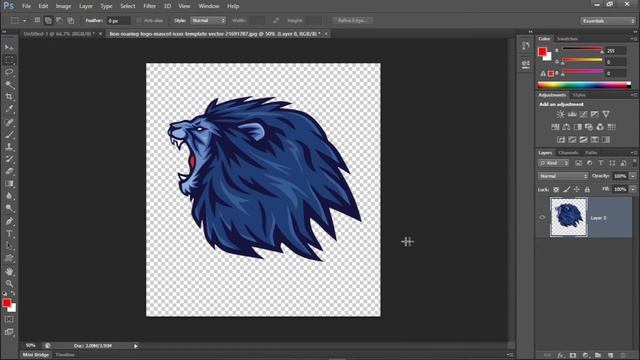Select the Eyedropper tool
640x360 pixels.
[x=9, y=109]
